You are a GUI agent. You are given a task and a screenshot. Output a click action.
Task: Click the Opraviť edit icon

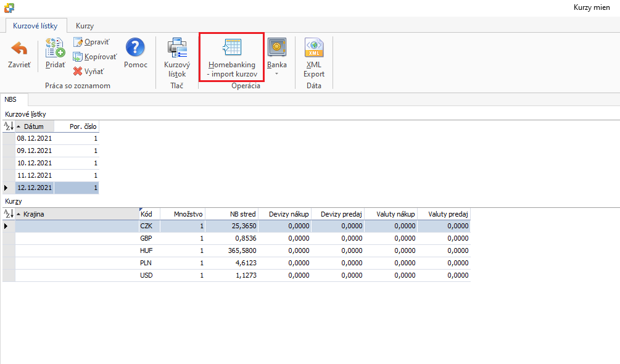coord(78,42)
